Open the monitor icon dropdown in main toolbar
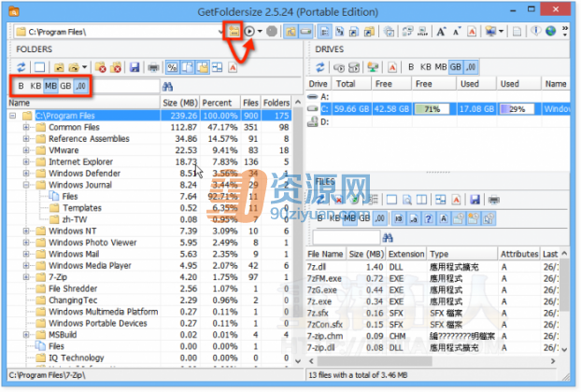 tap(501, 32)
